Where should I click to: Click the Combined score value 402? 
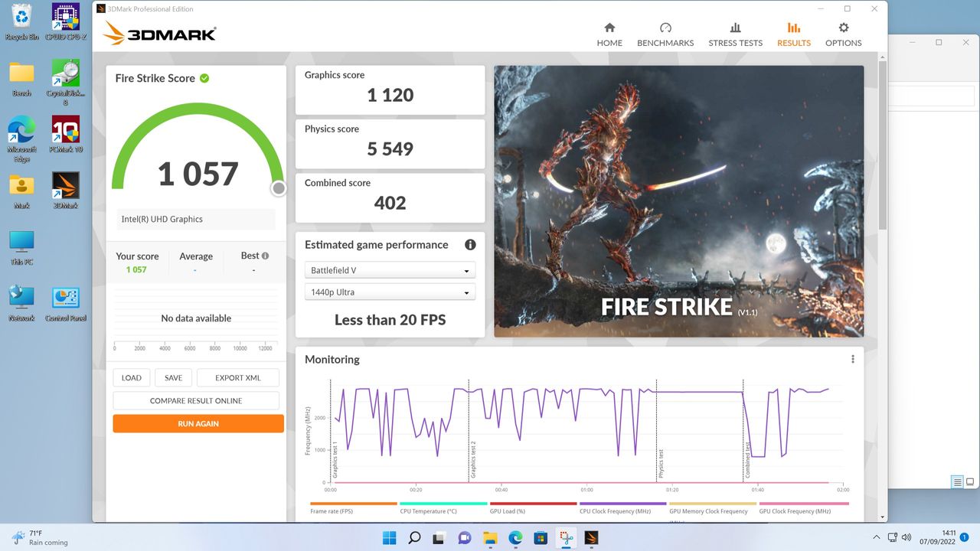pyautogui.click(x=390, y=203)
